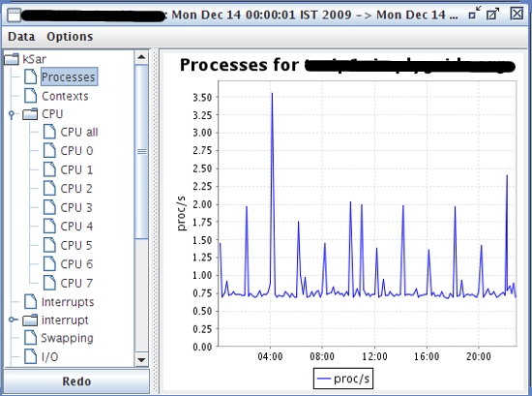Select the Swapping page icon
The image size is (532, 396).
pyautogui.click(x=31, y=338)
